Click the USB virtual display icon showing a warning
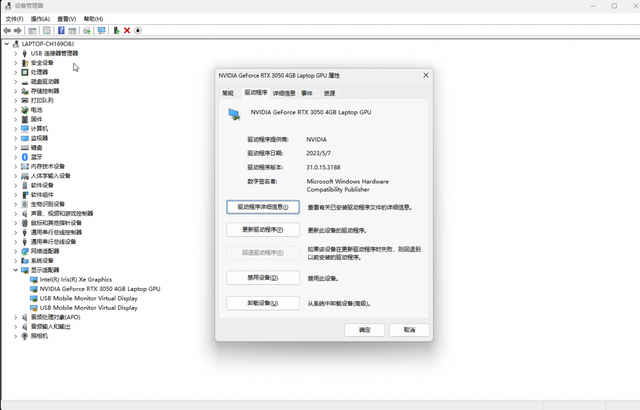 point(34,308)
